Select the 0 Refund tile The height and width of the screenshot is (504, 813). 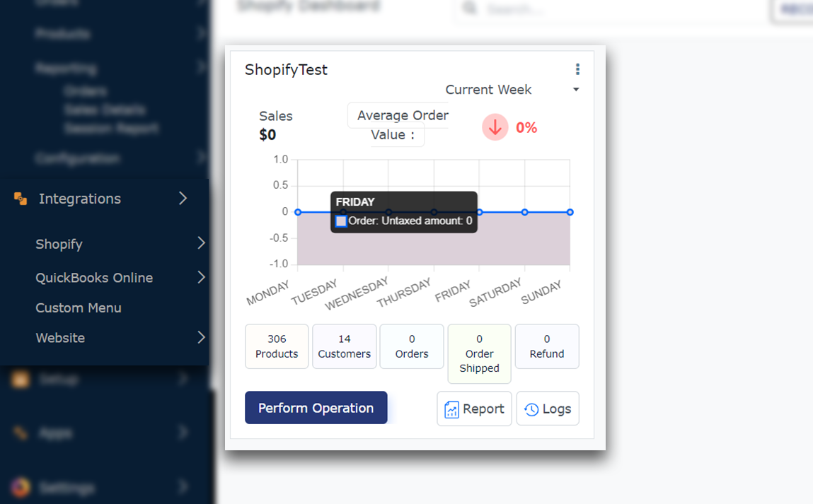[547, 346]
